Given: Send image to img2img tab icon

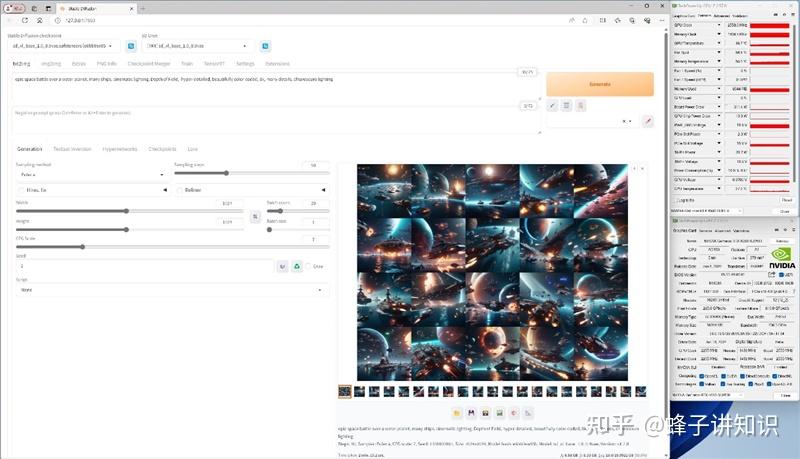Looking at the screenshot, I should 499,413.
